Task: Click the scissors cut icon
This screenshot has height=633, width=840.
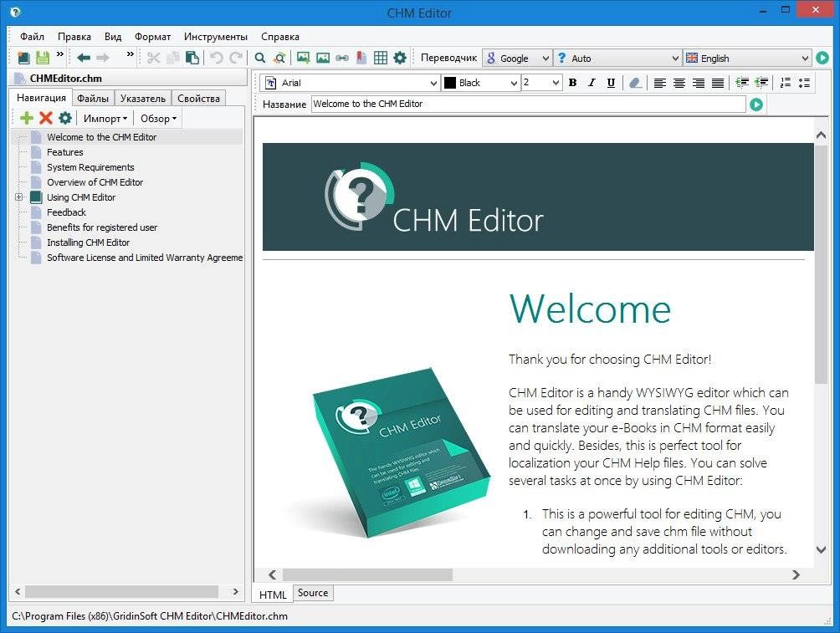Action: point(154,58)
